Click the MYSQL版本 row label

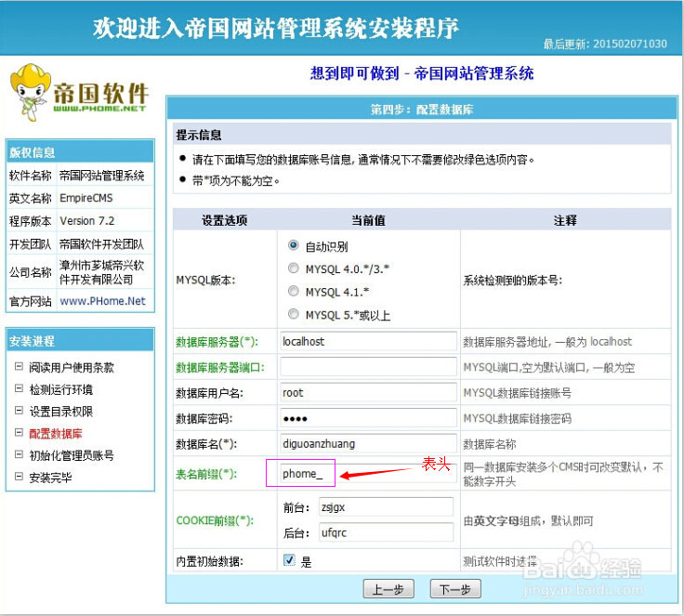[x=205, y=280]
